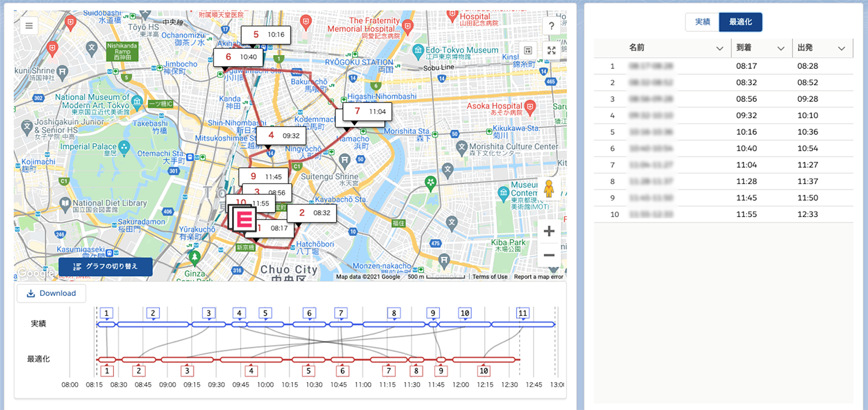Open the 名前 column dropdown arrow
The height and width of the screenshot is (410, 868).
720,49
